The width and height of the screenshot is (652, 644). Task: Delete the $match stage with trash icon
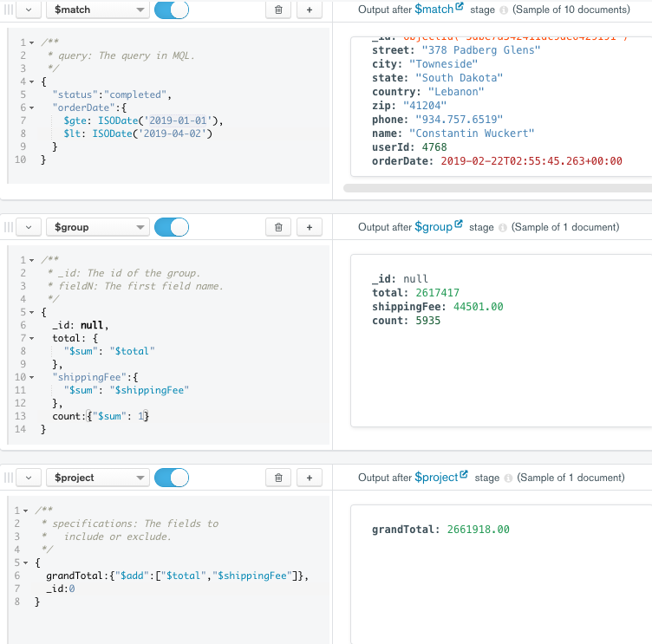(278, 10)
